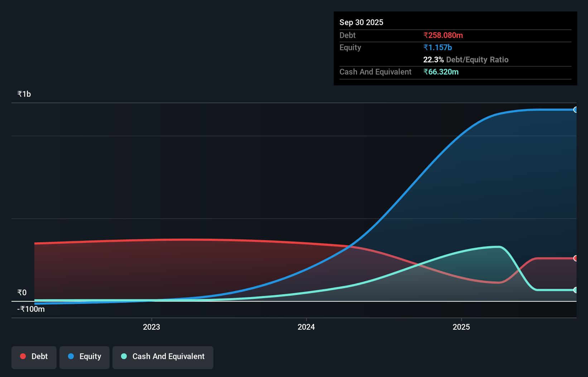
Task: Select the 2025 axis label
Action: pyautogui.click(x=462, y=327)
